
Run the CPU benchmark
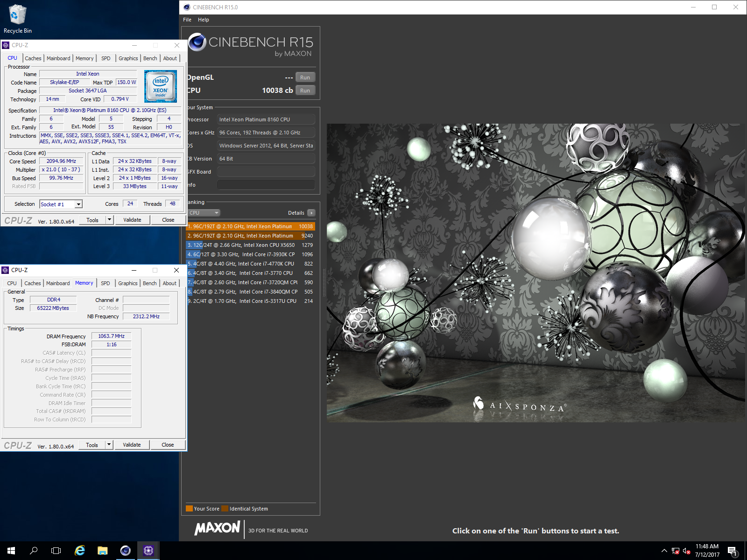[x=305, y=91]
